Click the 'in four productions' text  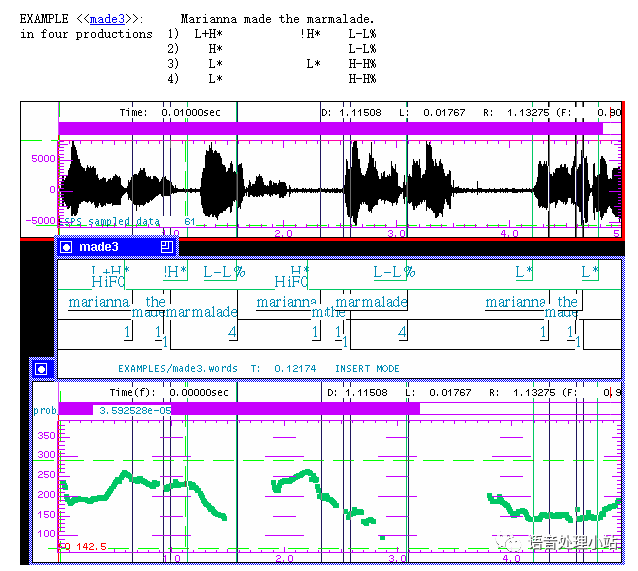[86, 34]
